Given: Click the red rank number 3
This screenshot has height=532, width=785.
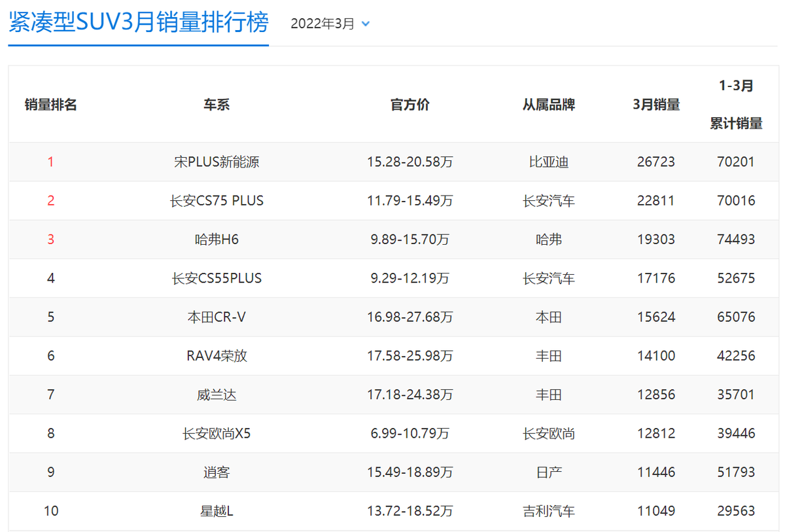Looking at the screenshot, I should click(x=51, y=239).
